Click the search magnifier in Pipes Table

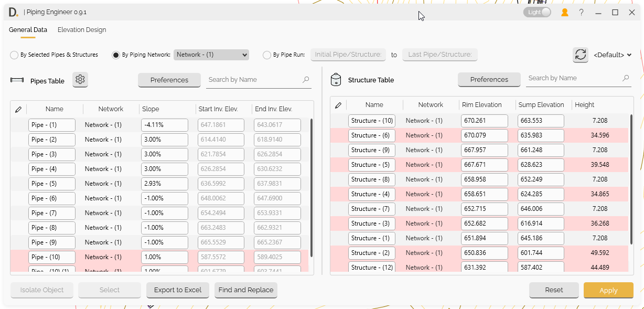(x=306, y=80)
